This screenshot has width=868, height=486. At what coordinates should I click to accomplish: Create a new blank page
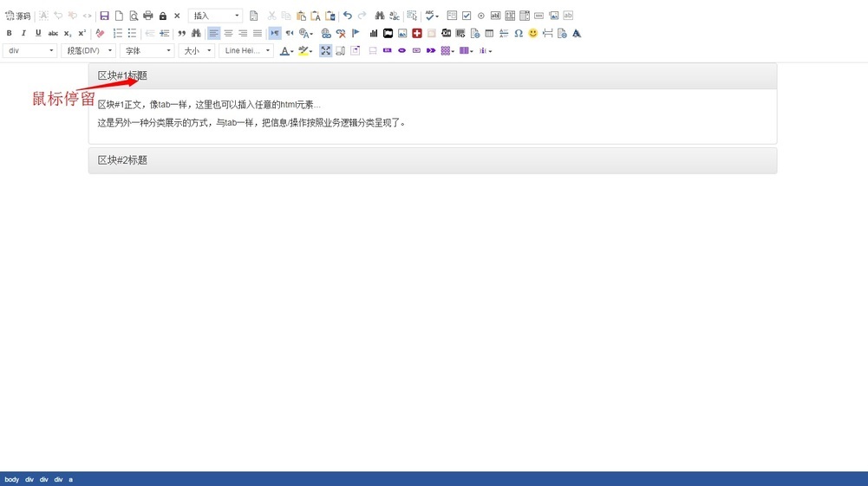coord(119,16)
